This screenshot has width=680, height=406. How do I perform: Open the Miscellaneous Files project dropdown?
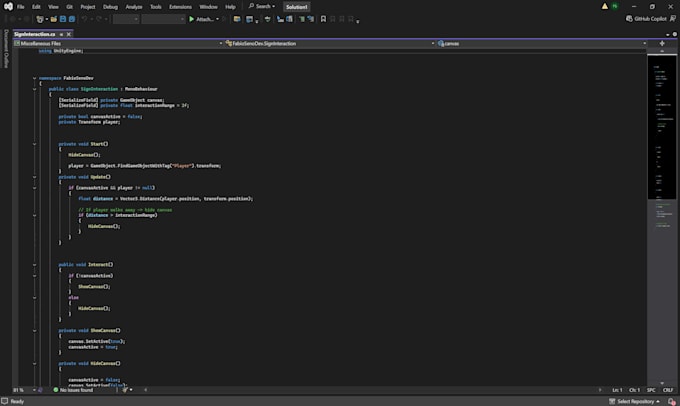pyautogui.click(x=118, y=43)
